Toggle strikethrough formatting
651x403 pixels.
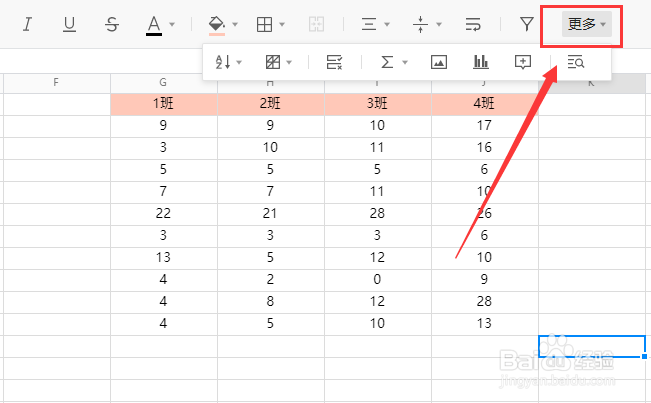pos(112,24)
